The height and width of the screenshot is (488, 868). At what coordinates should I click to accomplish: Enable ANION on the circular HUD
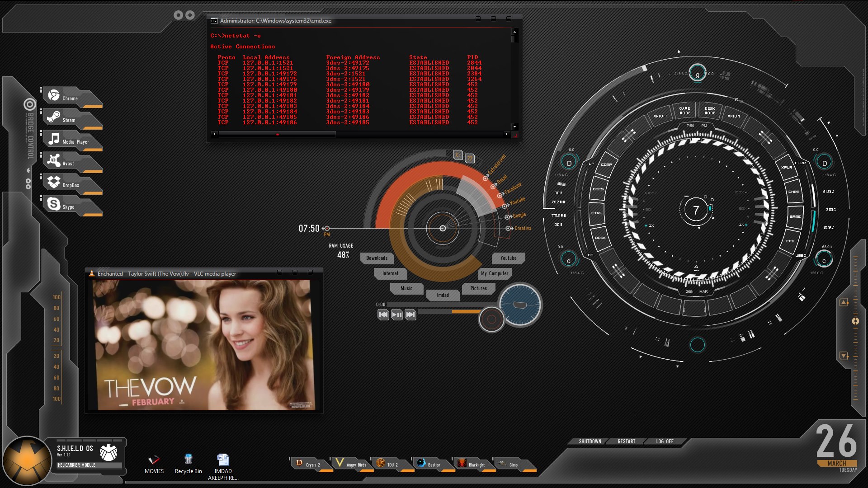tap(733, 116)
